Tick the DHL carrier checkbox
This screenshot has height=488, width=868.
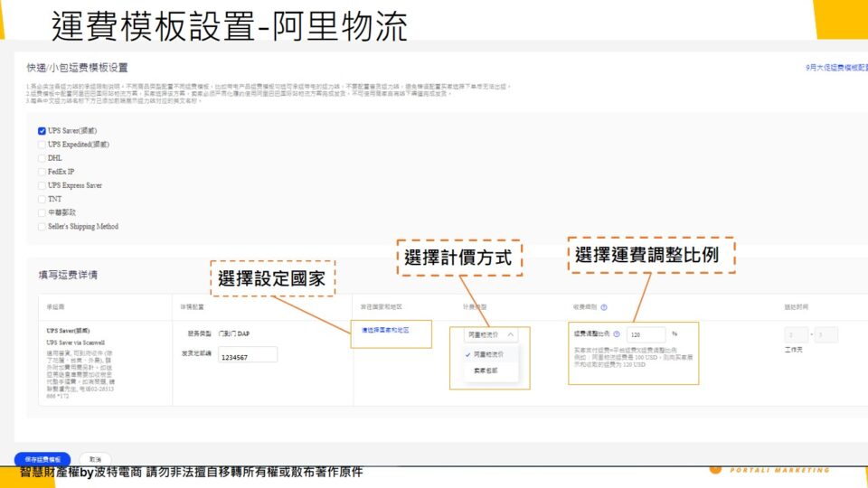[x=42, y=158]
